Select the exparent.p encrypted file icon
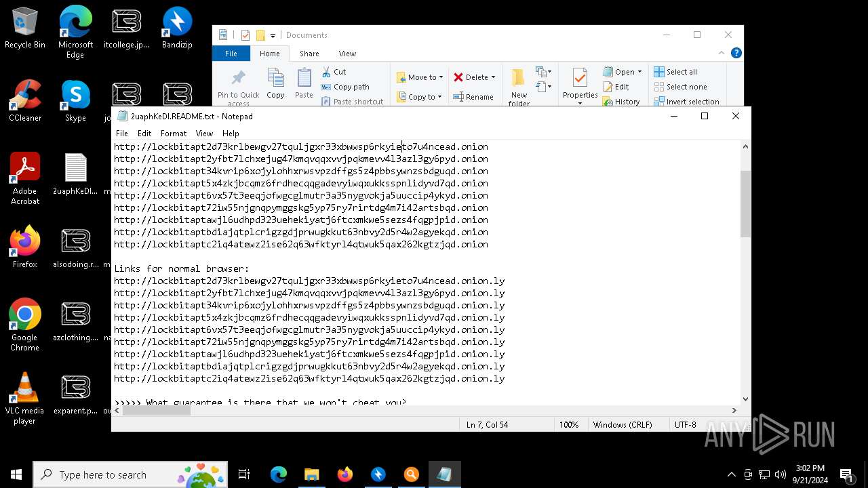 pyautogui.click(x=75, y=394)
